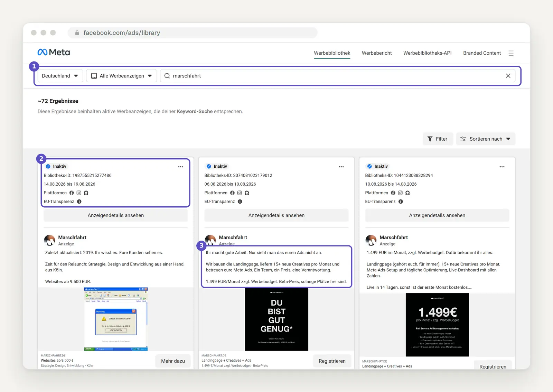553x392 pixels.
Task: Click the Meta logo
Action: (54, 52)
